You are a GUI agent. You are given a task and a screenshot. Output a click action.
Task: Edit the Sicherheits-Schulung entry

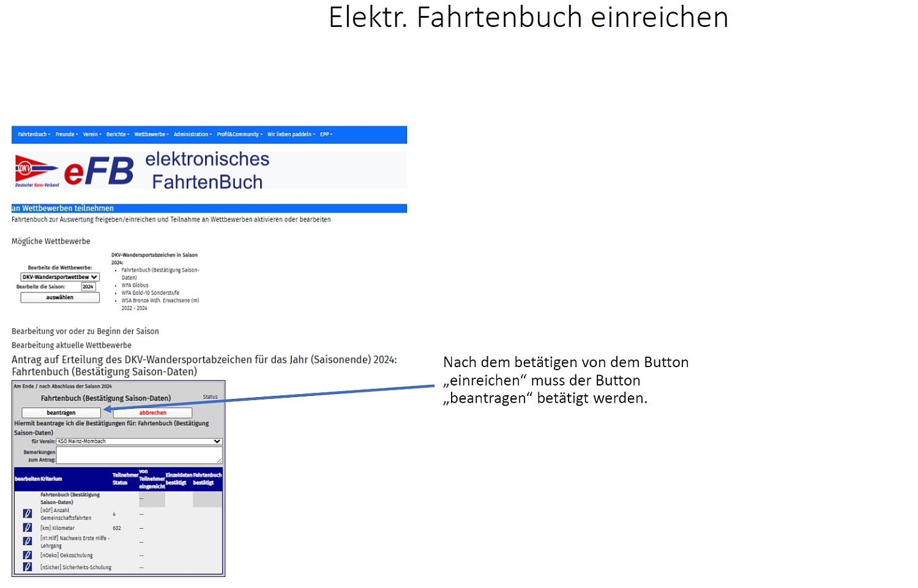pyautogui.click(x=28, y=567)
